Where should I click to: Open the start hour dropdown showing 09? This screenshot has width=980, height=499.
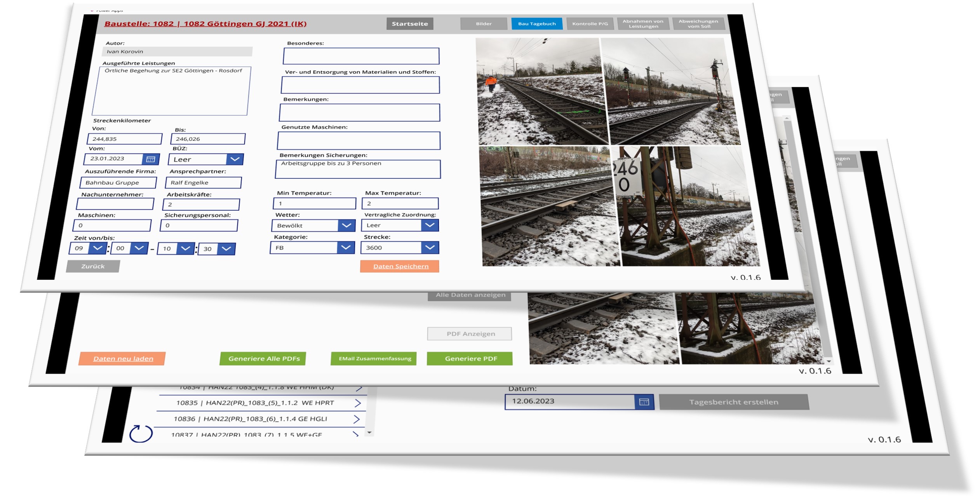[x=97, y=248]
